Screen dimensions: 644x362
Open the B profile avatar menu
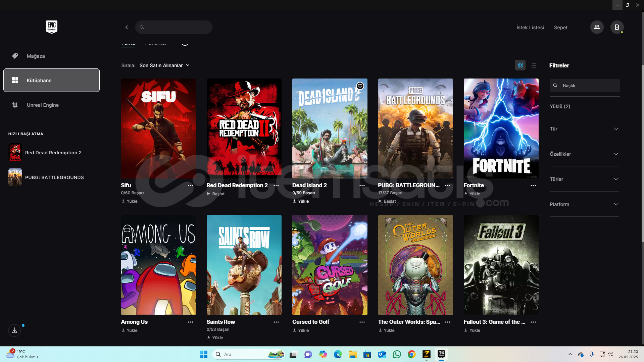[617, 27]
